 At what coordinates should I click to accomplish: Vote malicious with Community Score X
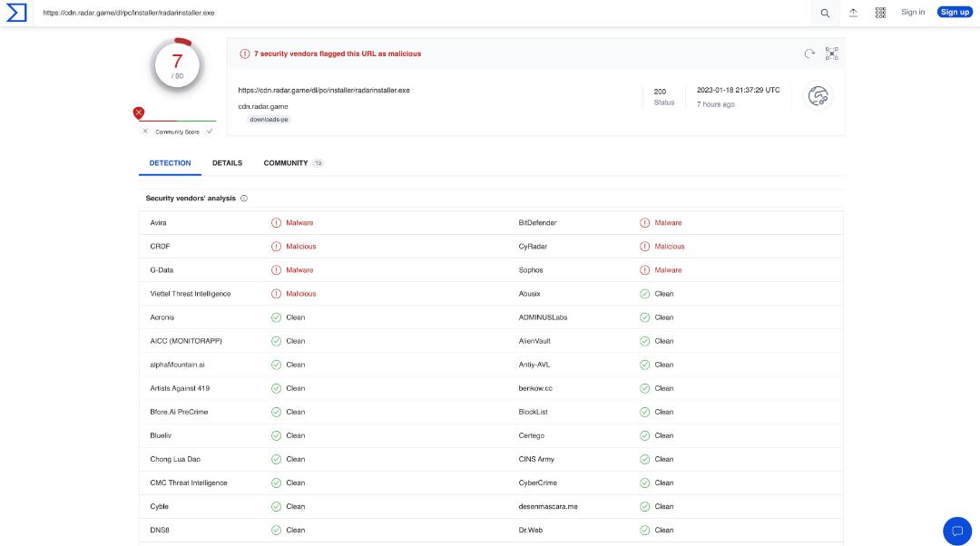[145, 132]
